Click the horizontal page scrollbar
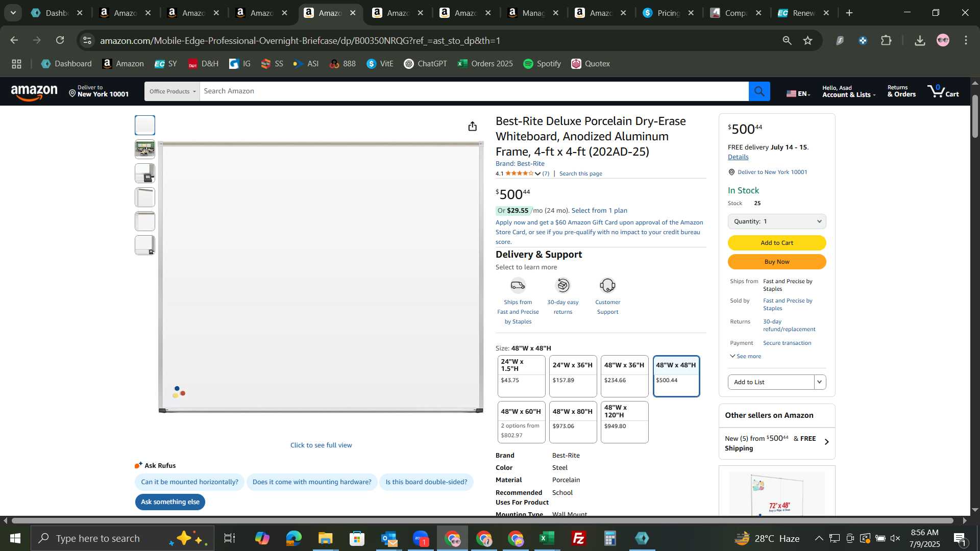The image size is (980, 551). pyautogui.click(x=482, y=521)
